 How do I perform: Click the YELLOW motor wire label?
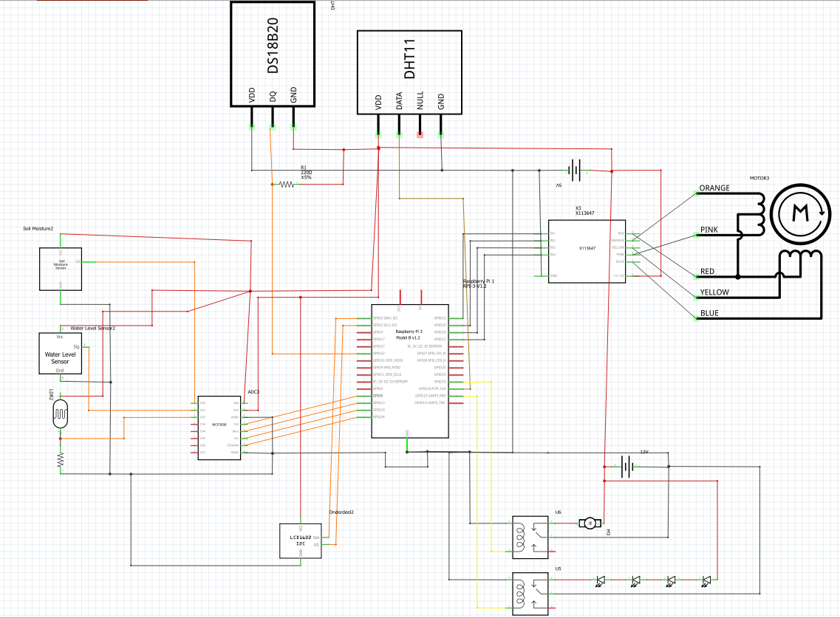click(714, 292)
